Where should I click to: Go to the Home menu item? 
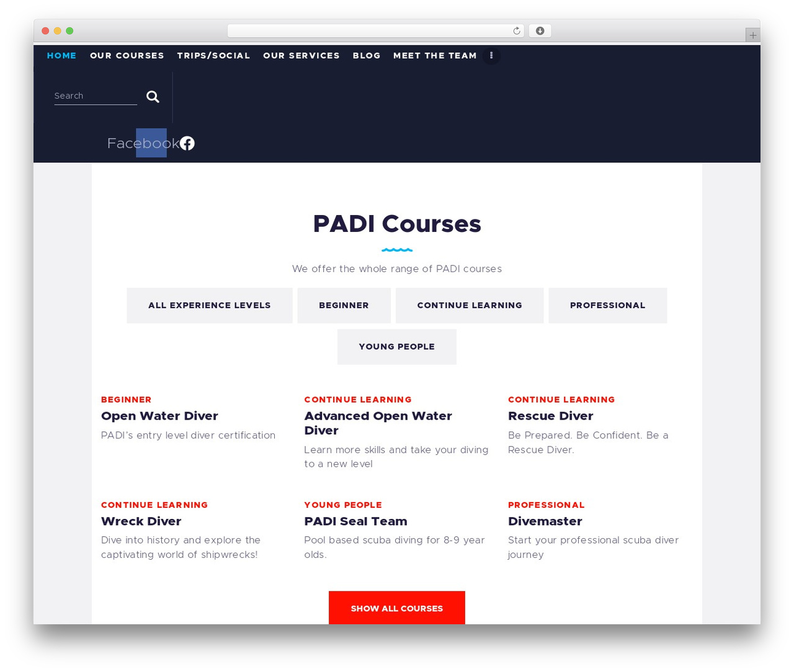point(62,56)
